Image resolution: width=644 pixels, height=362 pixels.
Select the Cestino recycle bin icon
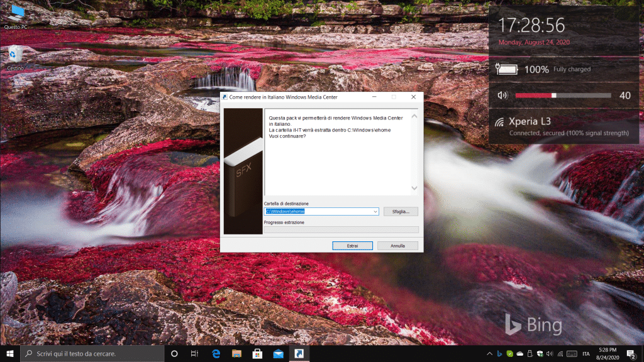pyautogui.click(x=16, y=58)
